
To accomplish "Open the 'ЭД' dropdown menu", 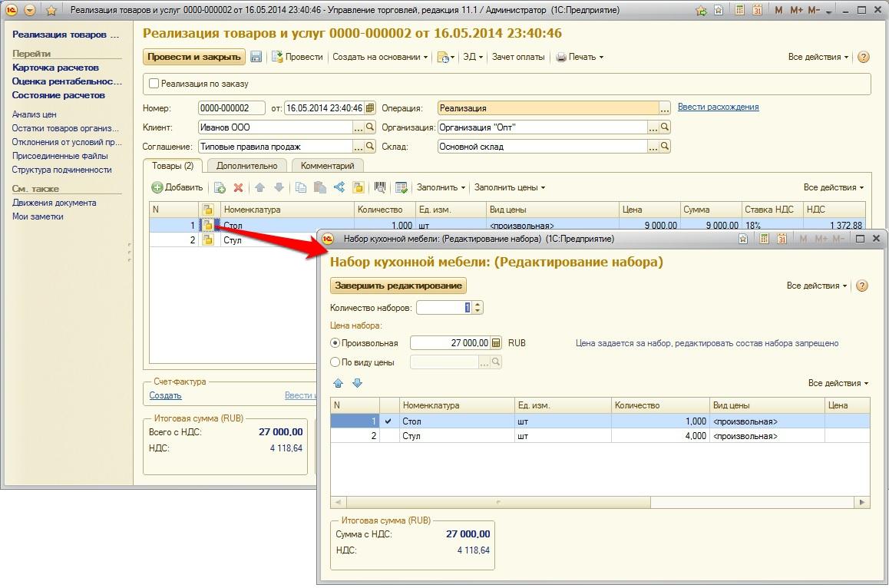I will 473,57.
